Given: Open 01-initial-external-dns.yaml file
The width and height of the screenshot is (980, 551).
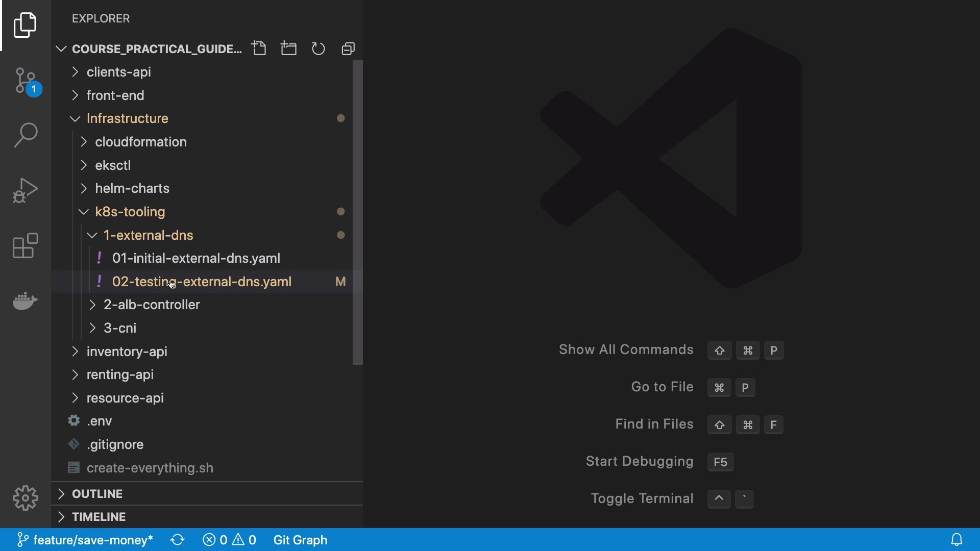Looking at the screenshot, I should coord(196,258).
